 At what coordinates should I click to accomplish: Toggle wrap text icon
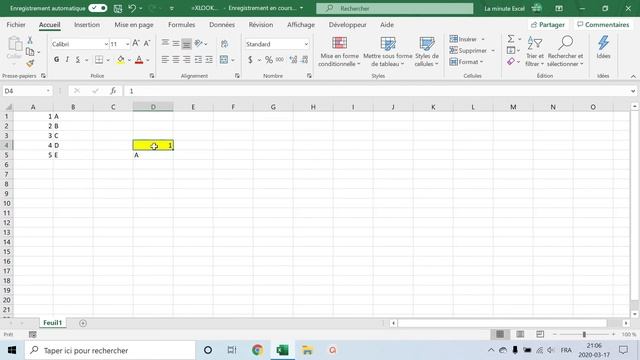tap(224, 44)
